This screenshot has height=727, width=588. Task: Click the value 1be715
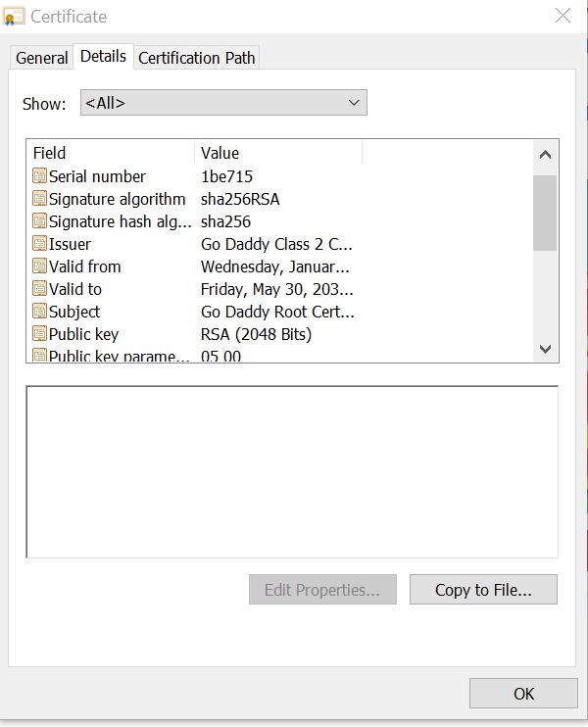(x=226, y=176)
